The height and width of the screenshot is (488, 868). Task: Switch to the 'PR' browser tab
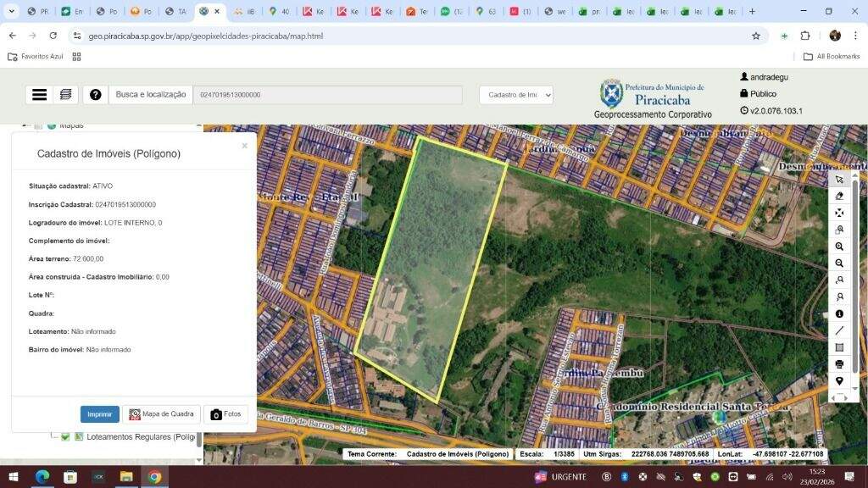coord(38,11)
